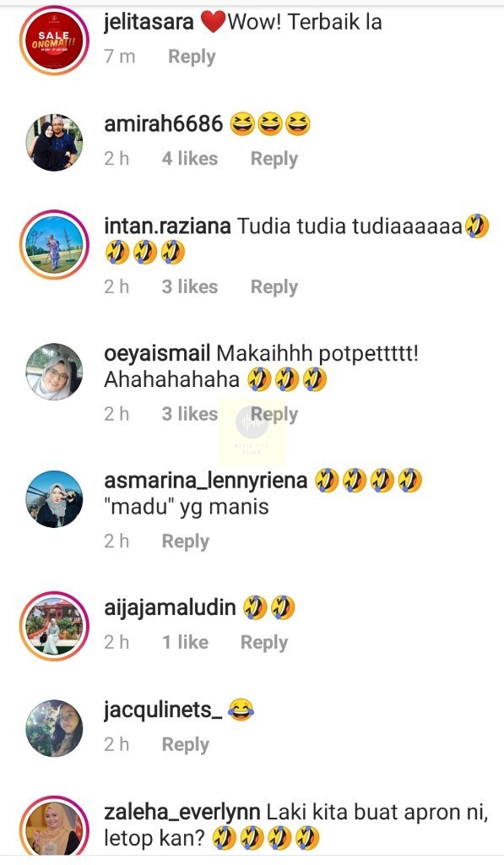This screenshot has height=865, width=504.
Task: Open zaleha_everlynn's profile avatar
Action: pyautogui.click(x=54, y=830)
